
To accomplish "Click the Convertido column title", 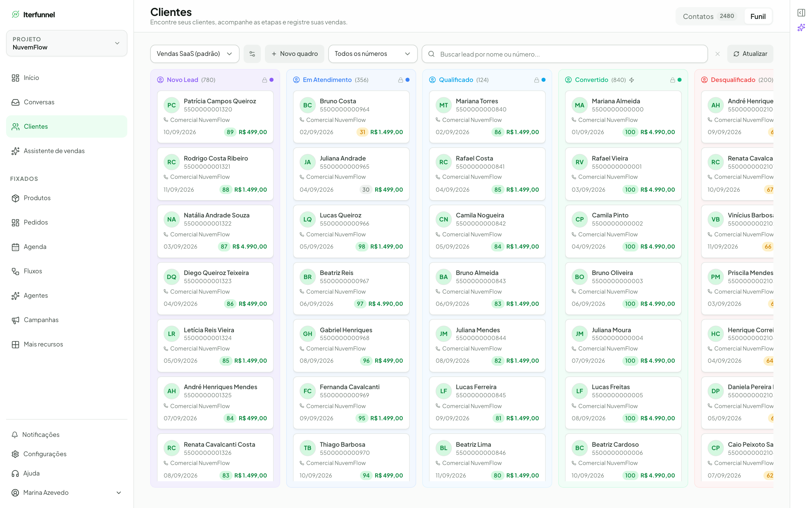I will tap(591, 80).
